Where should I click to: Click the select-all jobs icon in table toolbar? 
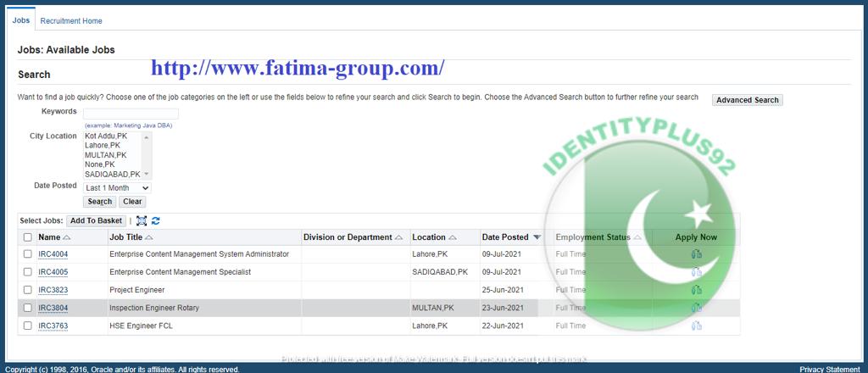tap(142, 220)
